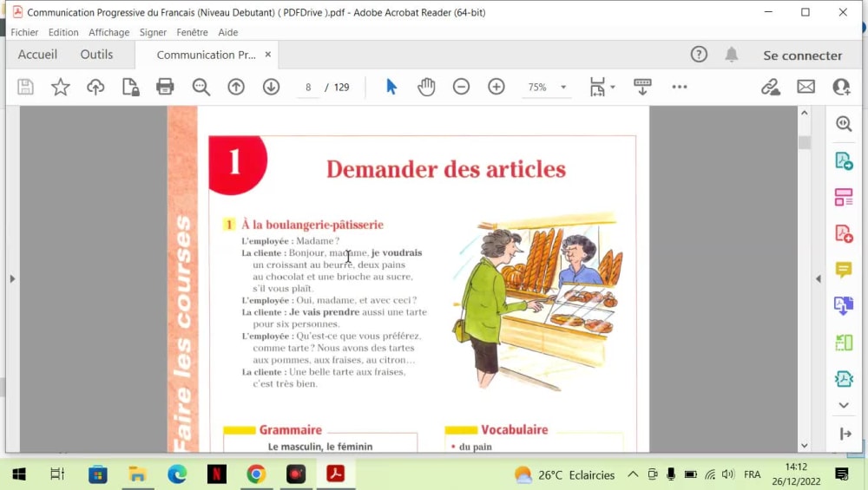Zoom in using the plus icon

[x=496, y=87]
